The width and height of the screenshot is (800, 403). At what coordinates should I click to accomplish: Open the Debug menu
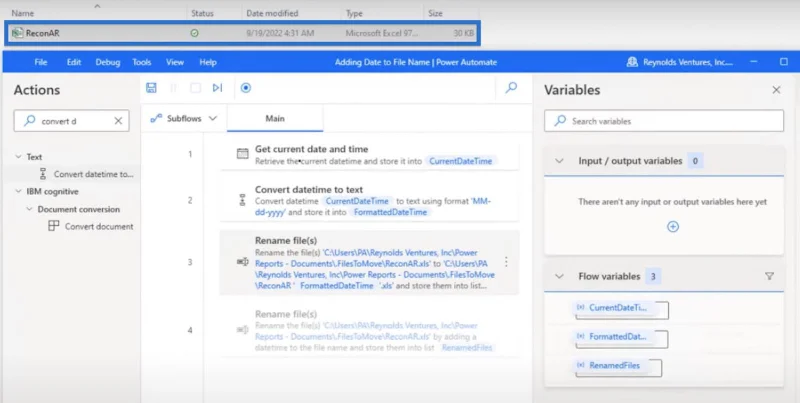[x=108, y=62]
